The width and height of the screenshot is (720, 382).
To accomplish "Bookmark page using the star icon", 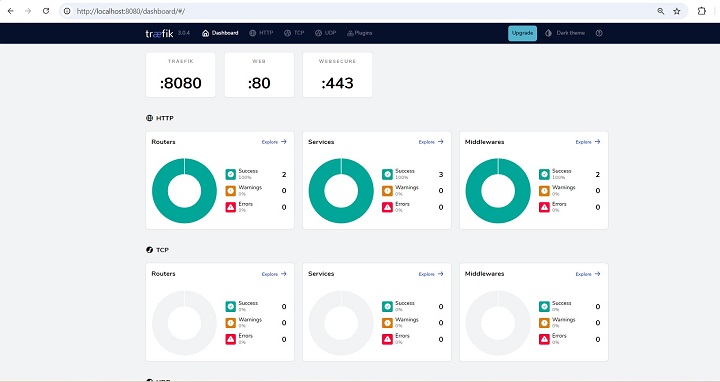I will pos(677,11).
